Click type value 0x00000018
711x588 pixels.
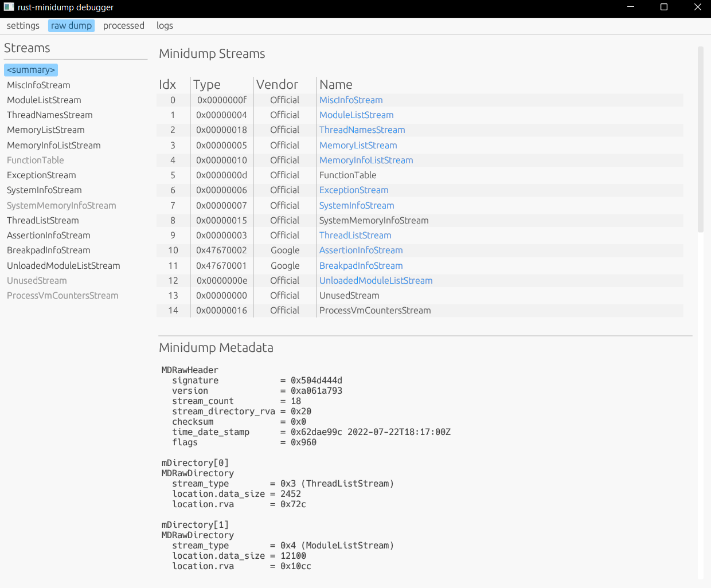[222, 130]
